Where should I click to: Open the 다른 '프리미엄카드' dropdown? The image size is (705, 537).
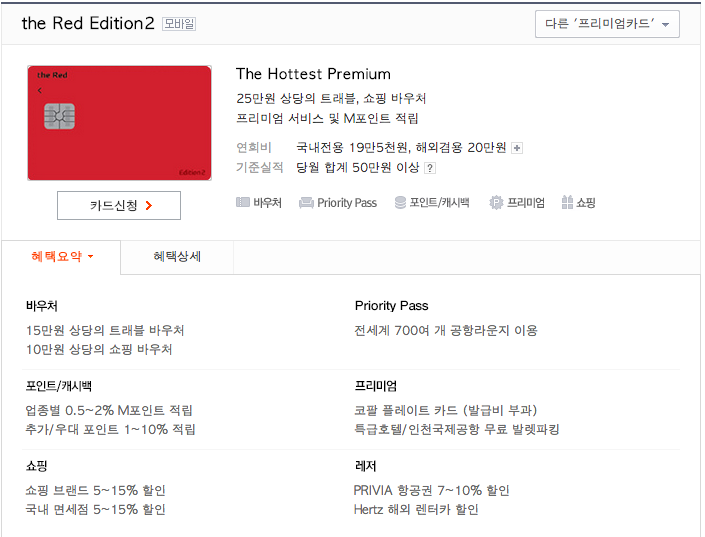coord(607,24)
